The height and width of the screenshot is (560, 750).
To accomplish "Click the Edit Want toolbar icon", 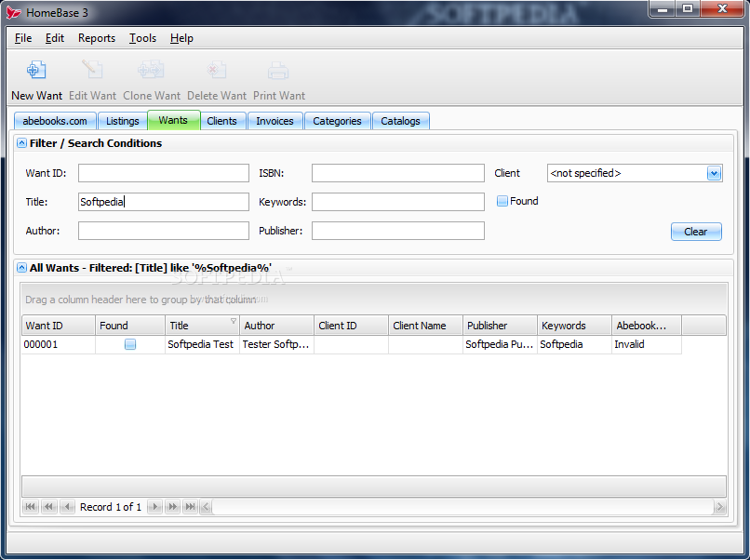I will coord(92,71).
